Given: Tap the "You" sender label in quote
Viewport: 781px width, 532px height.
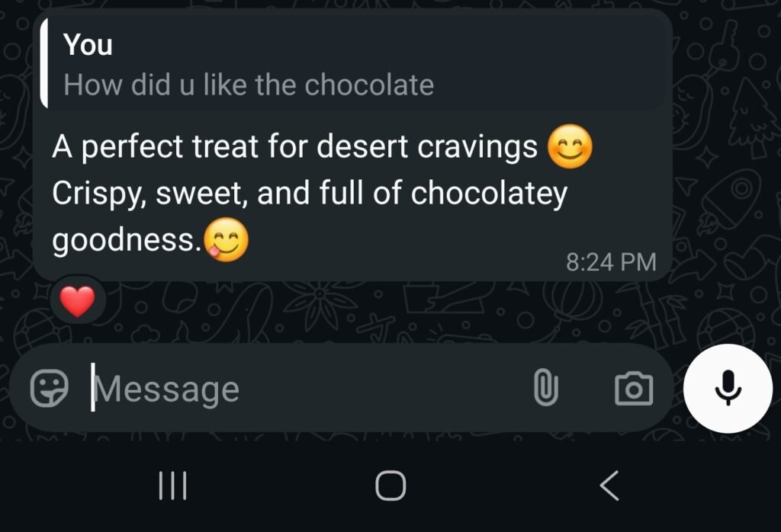Looking at the screenshot, I should [x=88, y=45].
